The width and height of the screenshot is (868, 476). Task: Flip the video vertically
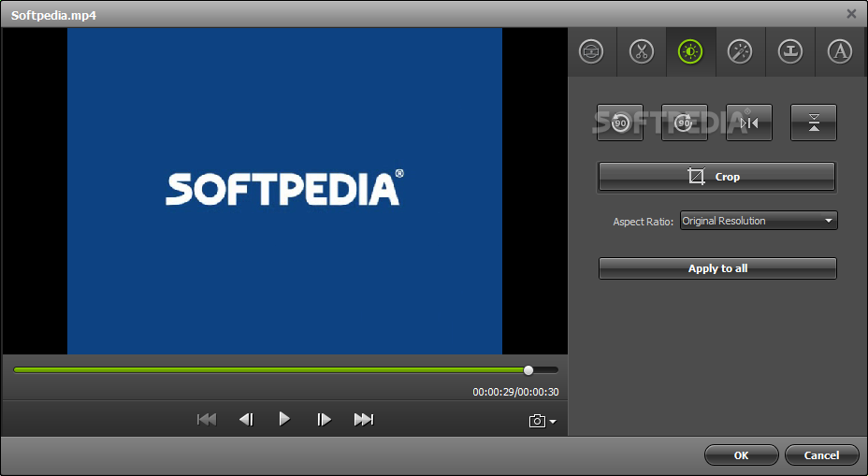click(x=814, y=123)
